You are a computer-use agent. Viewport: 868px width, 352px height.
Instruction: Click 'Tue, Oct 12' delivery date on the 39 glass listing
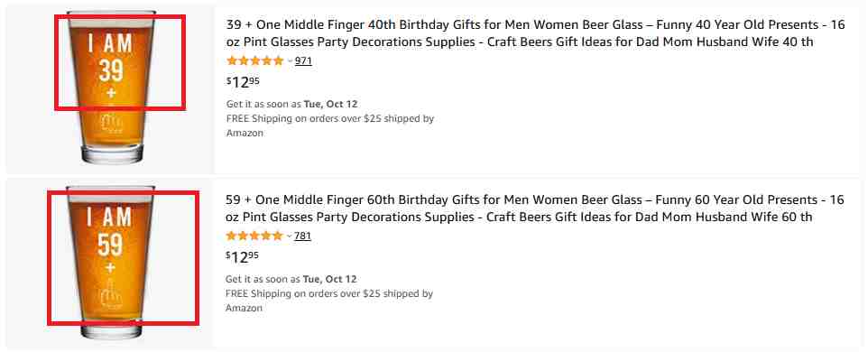(330, 104)
